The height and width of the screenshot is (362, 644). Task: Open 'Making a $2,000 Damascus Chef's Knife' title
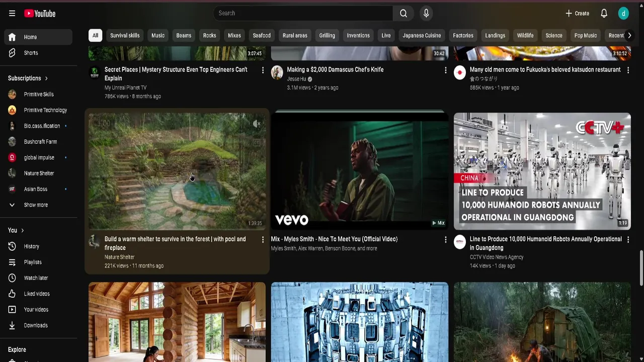pyautogui.click(x=335, y=70)
